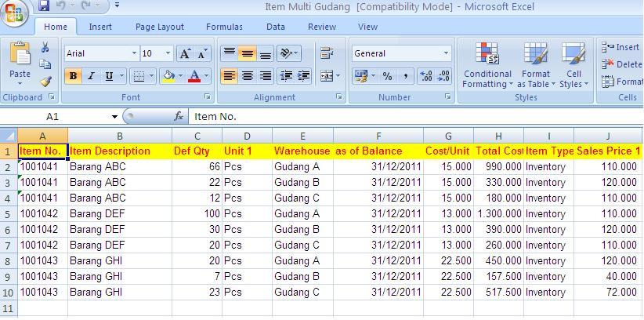Open the underline style dropdown arrow

click(x=121, y=76)
